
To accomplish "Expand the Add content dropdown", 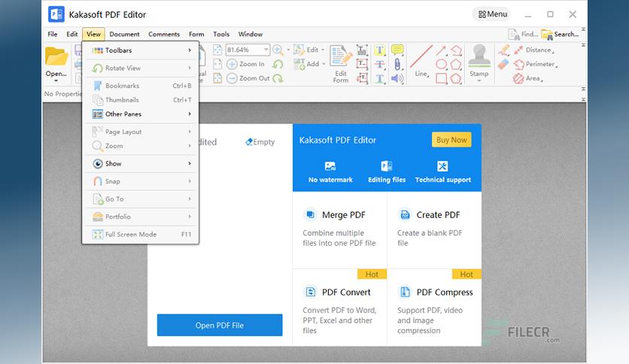I will point(324,64).
